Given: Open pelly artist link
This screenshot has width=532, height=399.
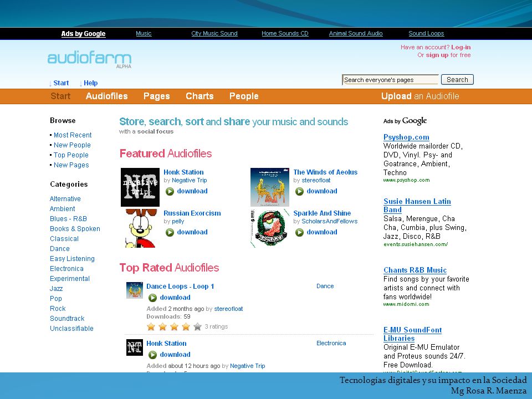Looking at the screenshot, I should [178, 222].
